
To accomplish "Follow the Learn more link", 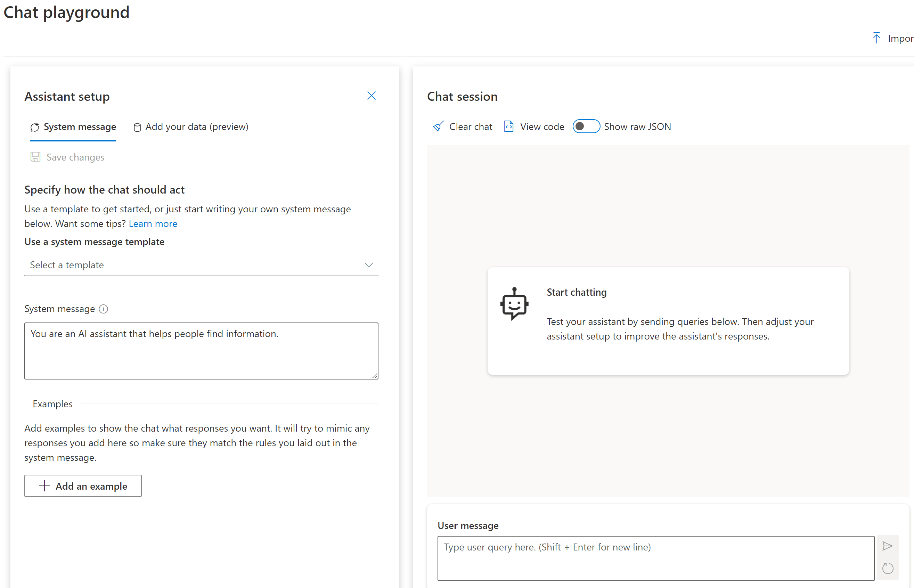I will (153, 224).
